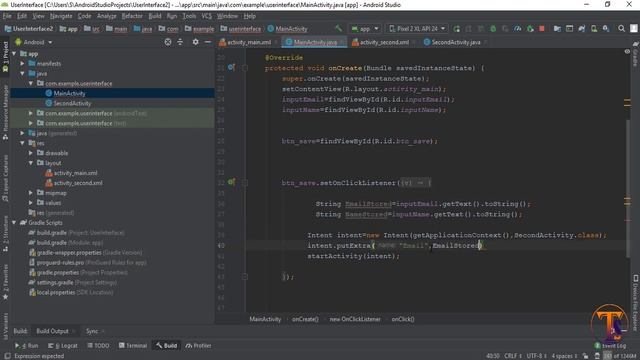Open the AVD Manager icon in toolbar
This screenshot has height=360, width=640.
(x=594, y=29)
